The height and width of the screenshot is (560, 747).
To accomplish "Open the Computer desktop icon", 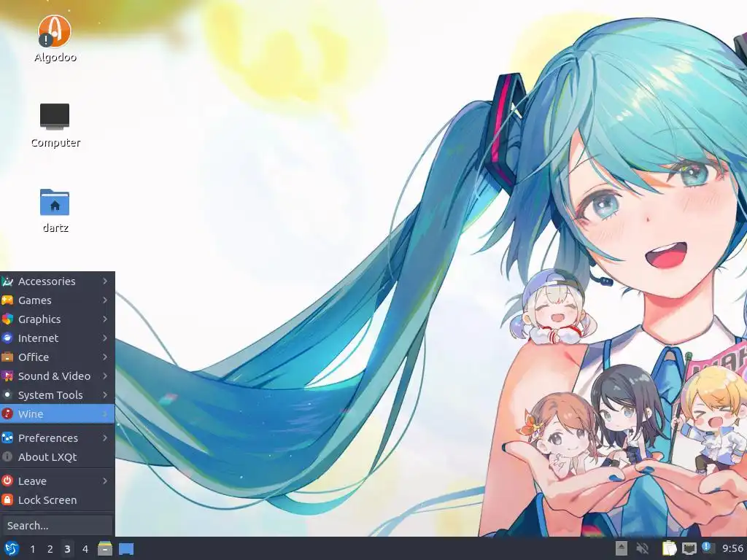I will point(55,125).
